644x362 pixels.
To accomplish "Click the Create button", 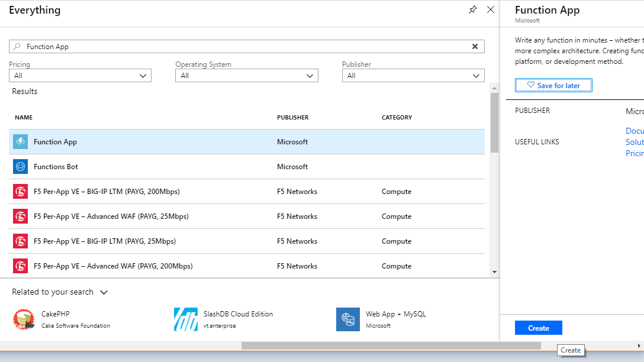I will pos(539,328).
